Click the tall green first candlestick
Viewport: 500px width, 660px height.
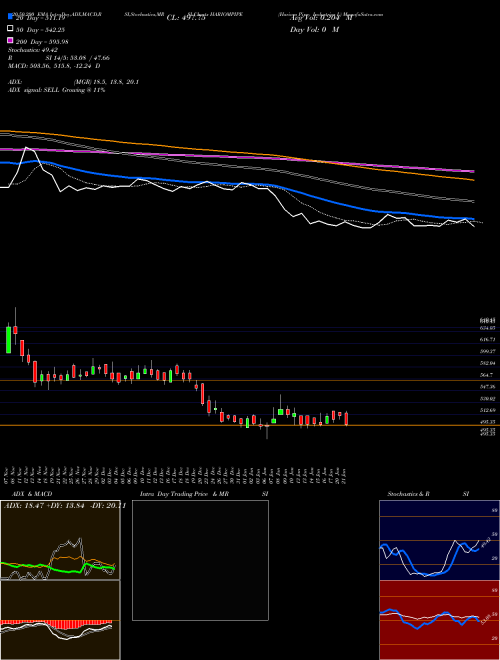pos(8,339)
